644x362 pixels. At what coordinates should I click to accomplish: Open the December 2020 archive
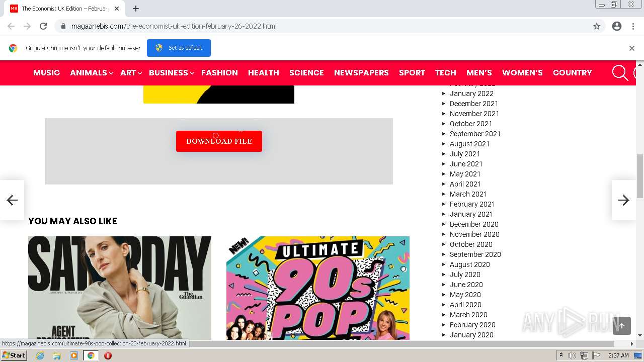click(x=474, y=224)
